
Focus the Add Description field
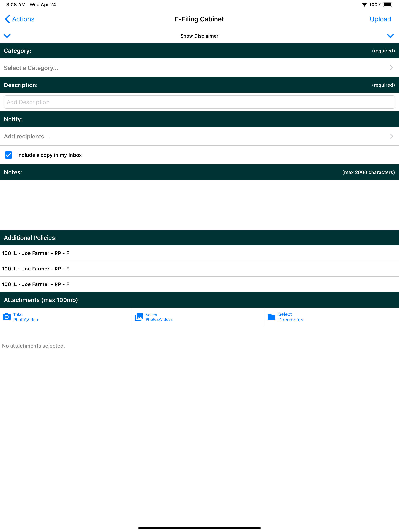coord(199,102)
